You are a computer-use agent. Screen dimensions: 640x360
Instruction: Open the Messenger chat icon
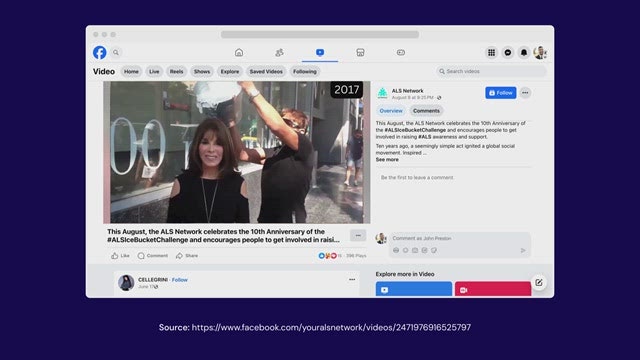click(x=508, y=52)
